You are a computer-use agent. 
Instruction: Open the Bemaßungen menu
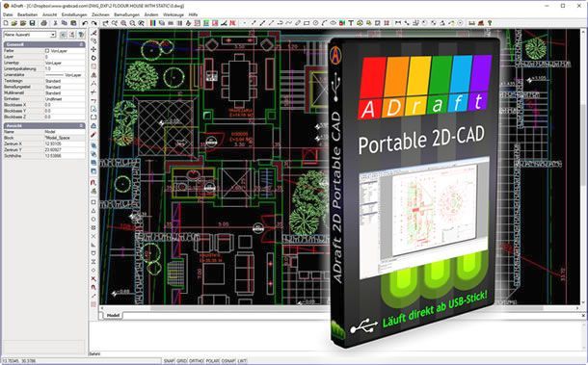click(x=126, y=14)
